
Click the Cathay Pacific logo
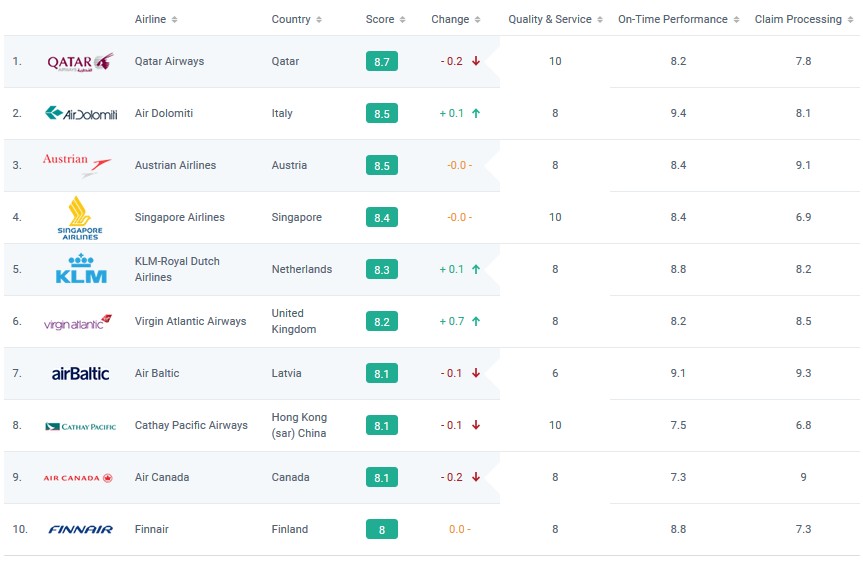click(80, 426)
